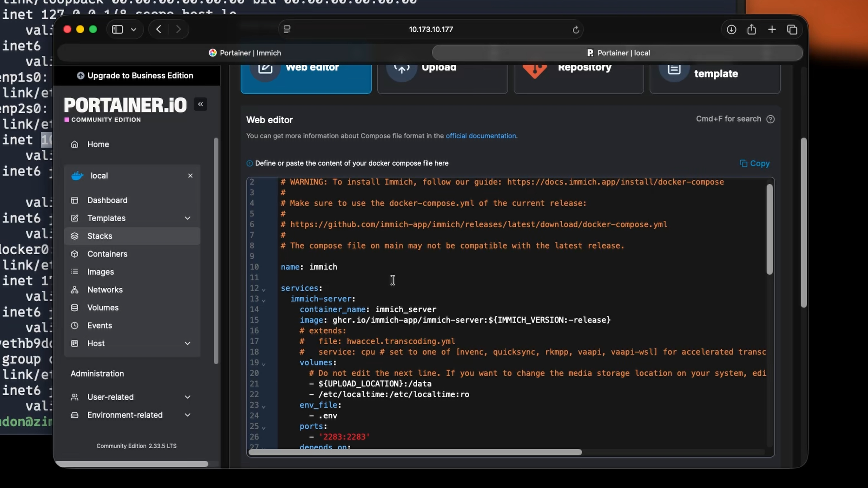This screenshot has width=868, height=488.
Task: Collapse the services block at line 12
Action: tap(264, 290)
